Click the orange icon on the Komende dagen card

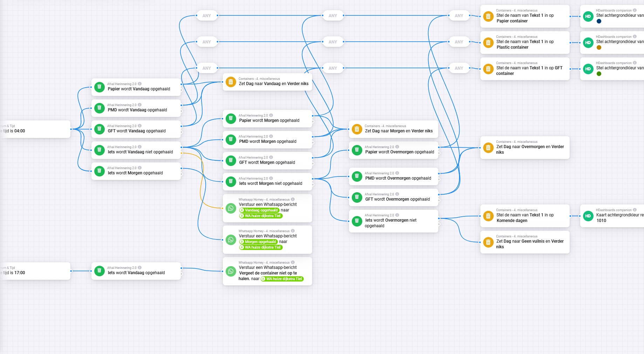tap(488, 216)
